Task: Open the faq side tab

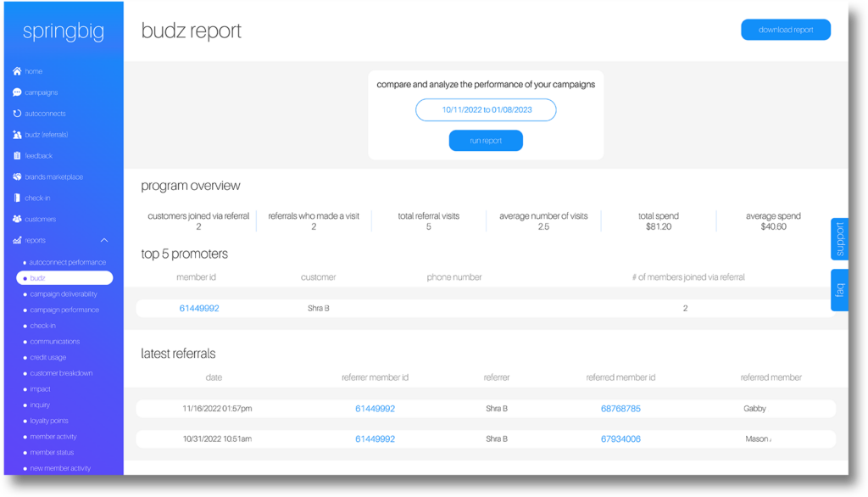Action: (840, 290)
